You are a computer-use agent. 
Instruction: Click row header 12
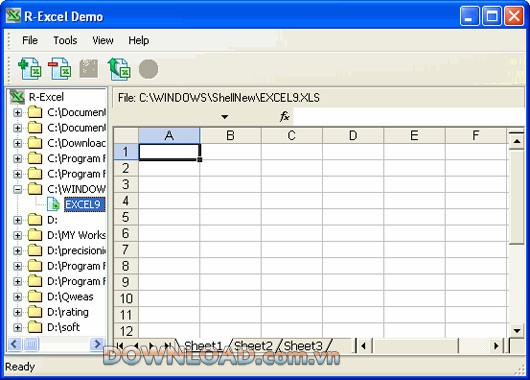click(126, 331)
